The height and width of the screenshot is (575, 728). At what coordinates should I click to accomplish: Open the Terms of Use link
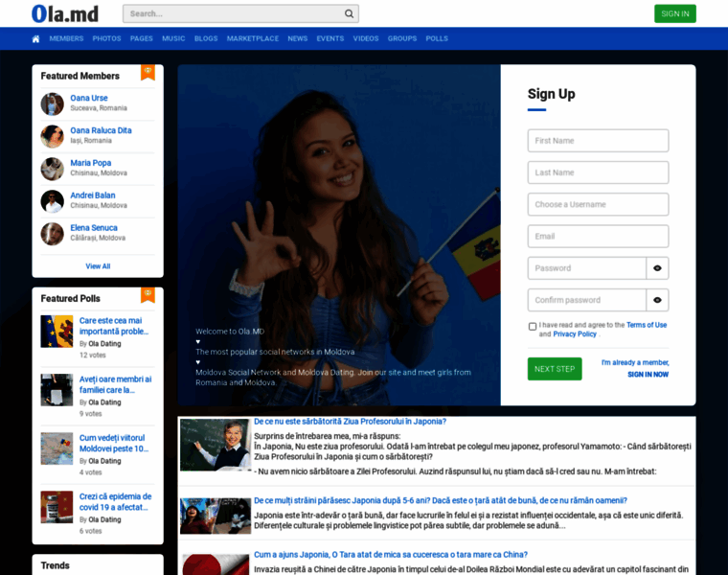(x=647, y=325)
